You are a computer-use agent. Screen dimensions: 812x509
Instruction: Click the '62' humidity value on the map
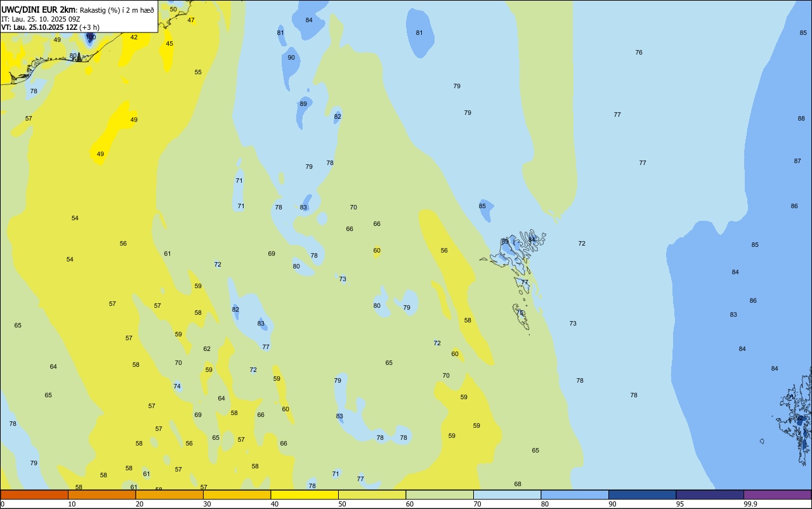[207, 348]
